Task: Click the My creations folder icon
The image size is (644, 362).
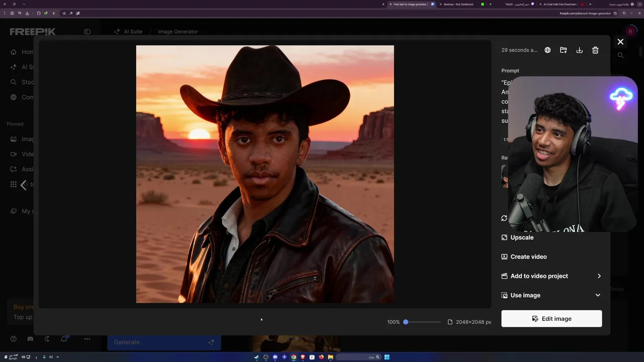Action: [14, 211]
